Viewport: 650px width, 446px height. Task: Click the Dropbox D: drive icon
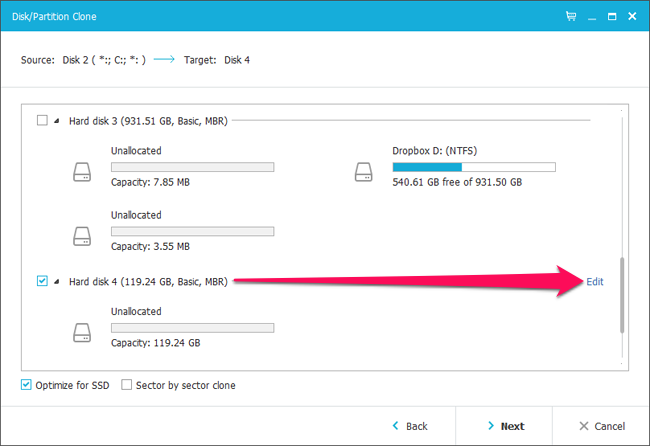point(363,172)
